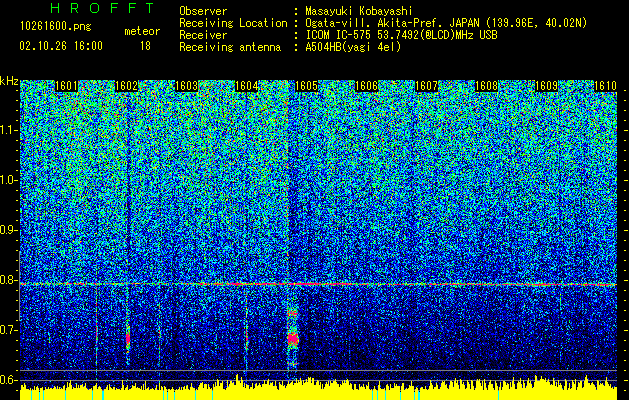Click the date stamp 02.10.26 16:00
The height and width of the screenshot is (400, 629).
tap(61, 46)
